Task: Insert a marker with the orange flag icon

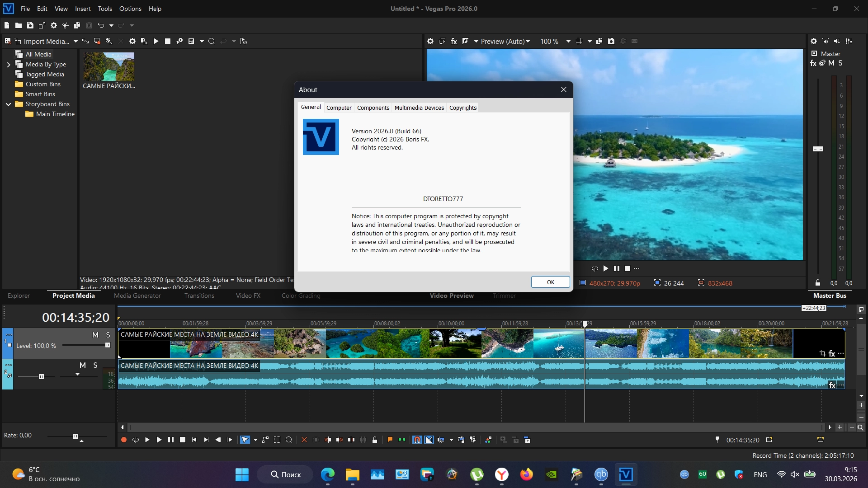Action: [390, 440]
